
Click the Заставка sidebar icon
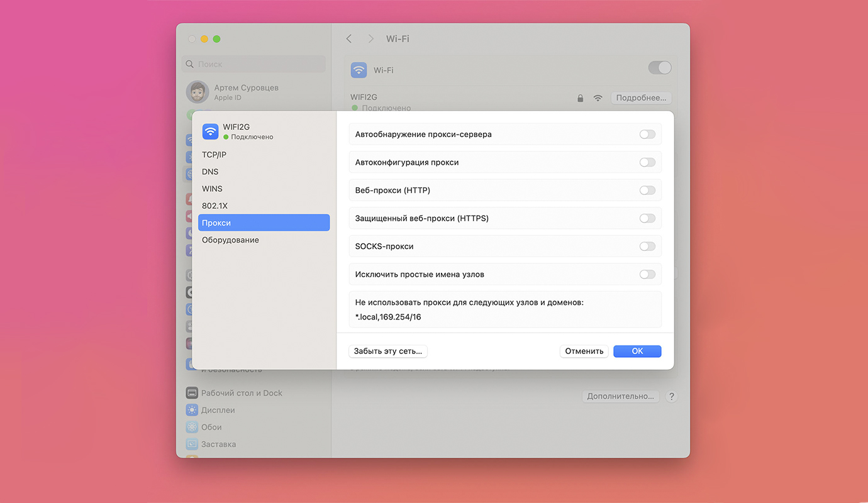point(192,444)
